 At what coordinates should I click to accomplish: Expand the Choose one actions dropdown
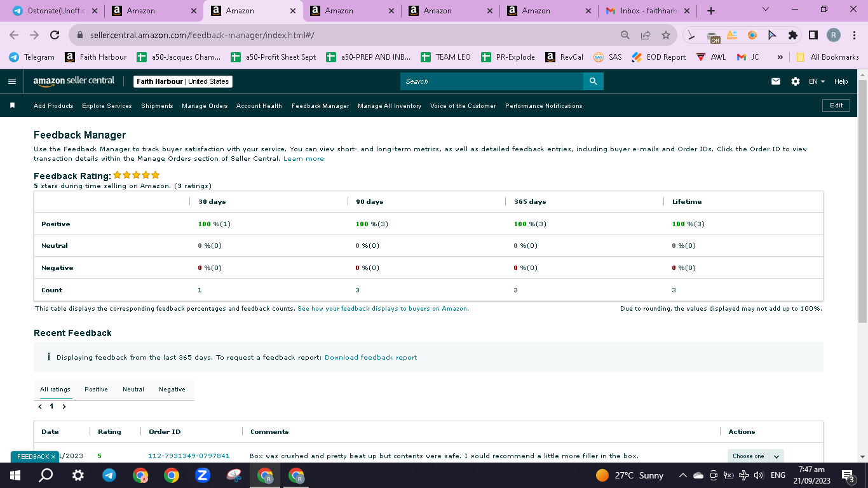pyautogui.click(x=756, y=456)
